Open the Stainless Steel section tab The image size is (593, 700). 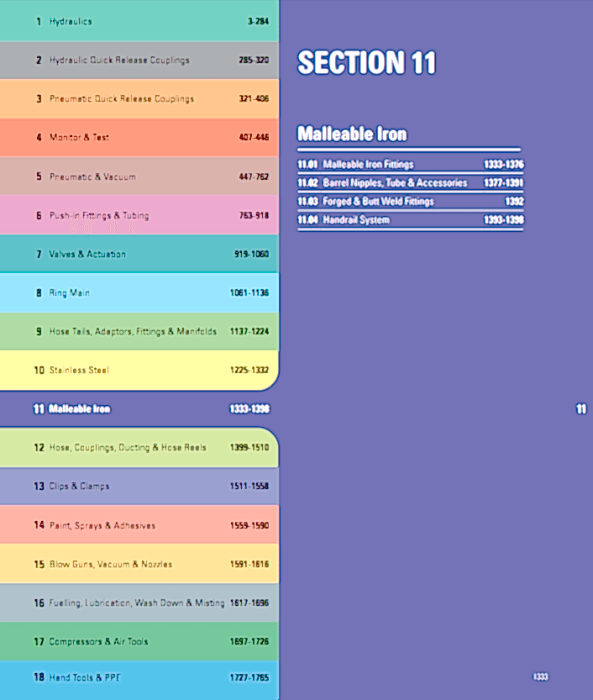[x=139, y=370]
